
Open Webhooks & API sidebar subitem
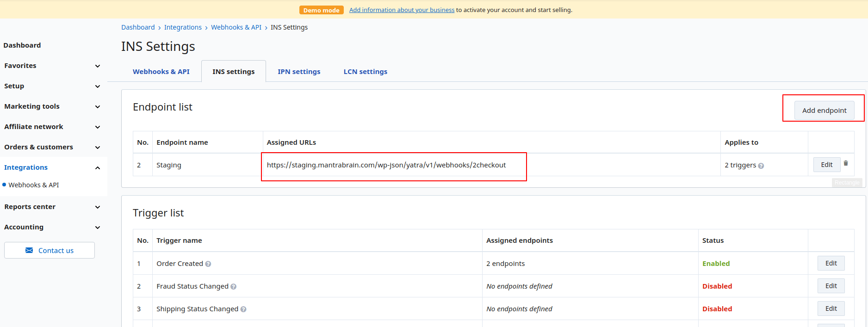[34, 185]
